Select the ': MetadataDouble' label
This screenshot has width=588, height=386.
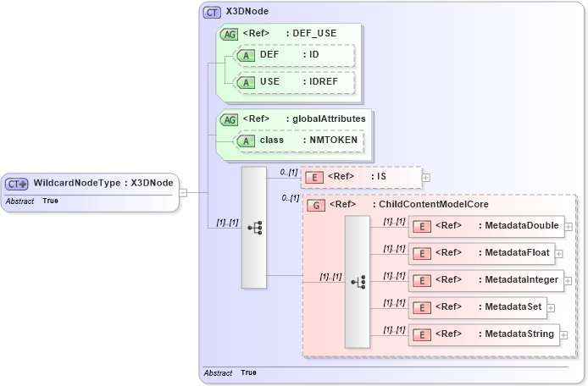click(519, 225)
